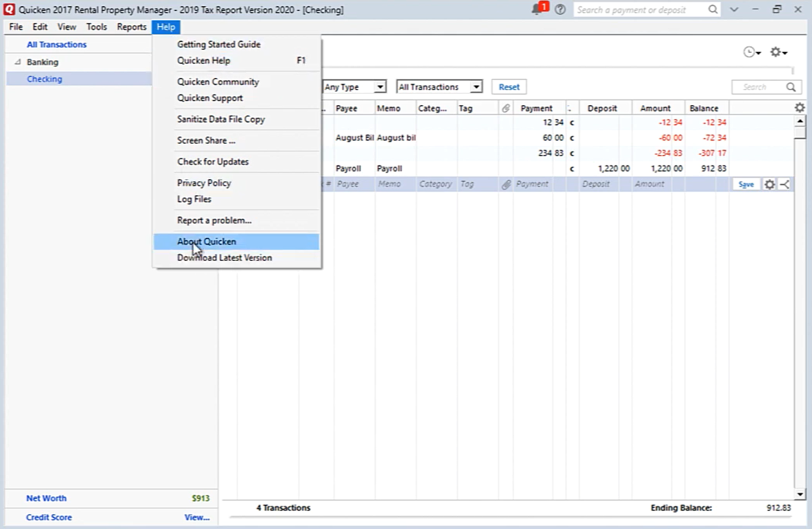Open the Edit menu

tap(40, 27)
